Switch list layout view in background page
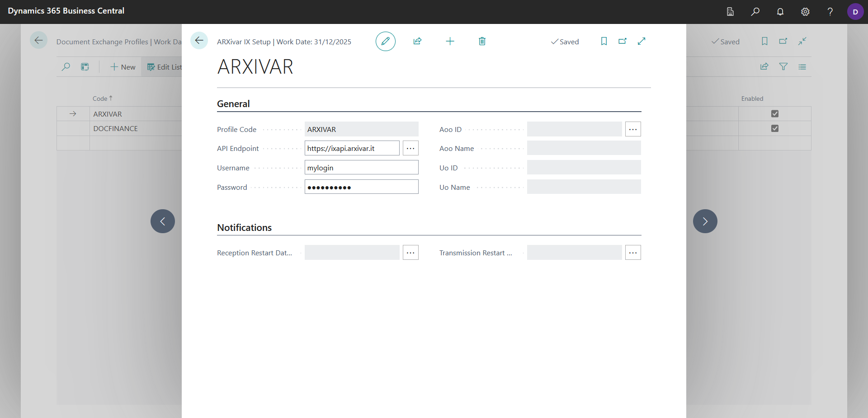This screenshot has height=418, width=868. [802, 67]
